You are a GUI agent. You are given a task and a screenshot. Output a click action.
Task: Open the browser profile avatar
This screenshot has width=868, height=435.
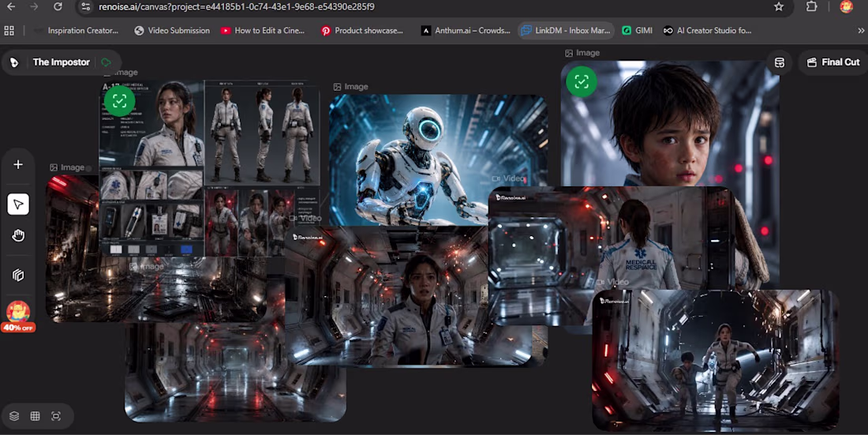coord(846,6)
